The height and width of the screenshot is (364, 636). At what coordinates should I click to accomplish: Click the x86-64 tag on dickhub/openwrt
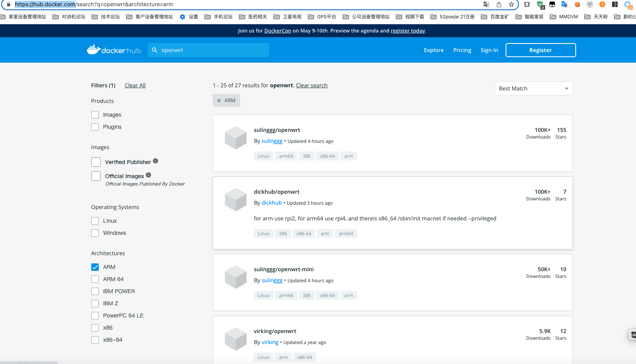point(304,234)
